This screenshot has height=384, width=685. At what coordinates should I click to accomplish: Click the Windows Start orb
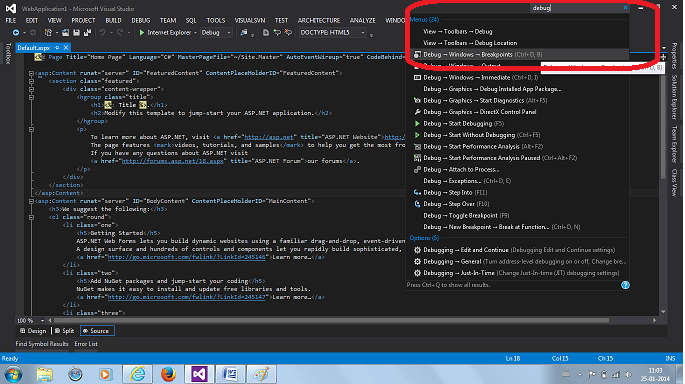pos(14,374)
